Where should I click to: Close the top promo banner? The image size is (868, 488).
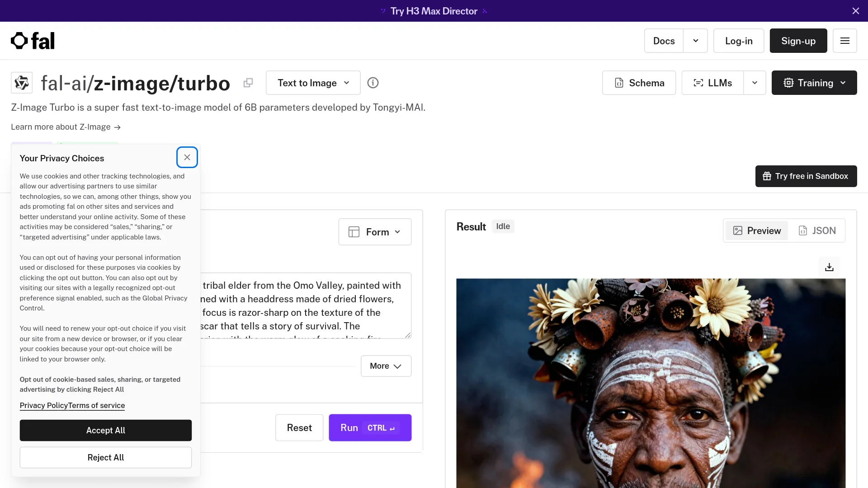[856, 11]
